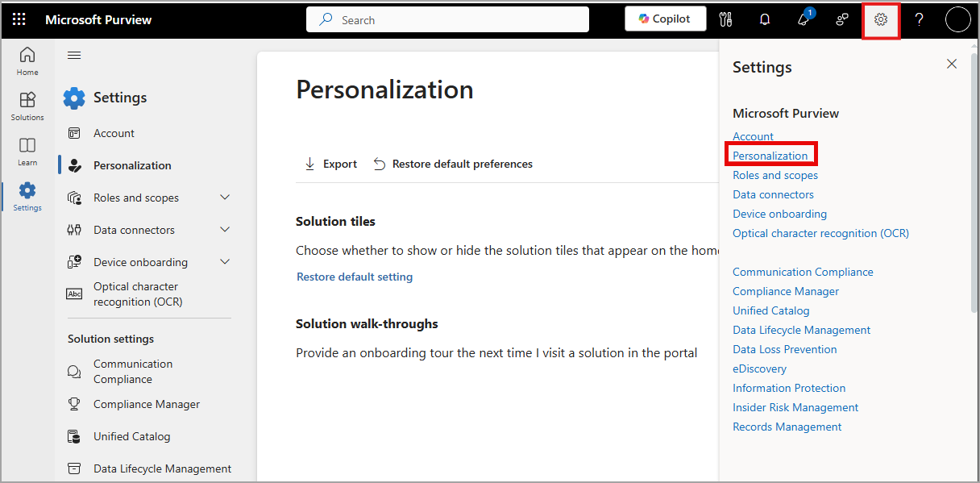Click the Data Lifecycle Management archive icon
Image resolution: width=980 pixels, height=483 pixels.
74,468
